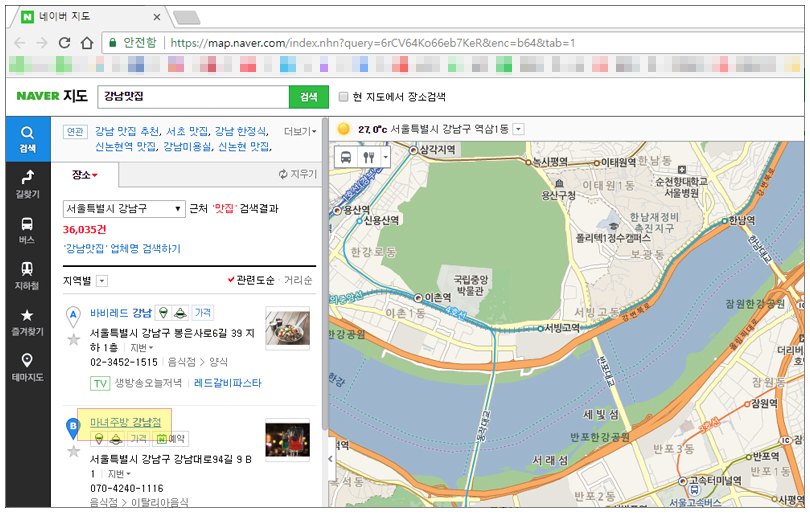Click related search 신논현역 맛집
This screenshot has width=810, height=514.
126,147
